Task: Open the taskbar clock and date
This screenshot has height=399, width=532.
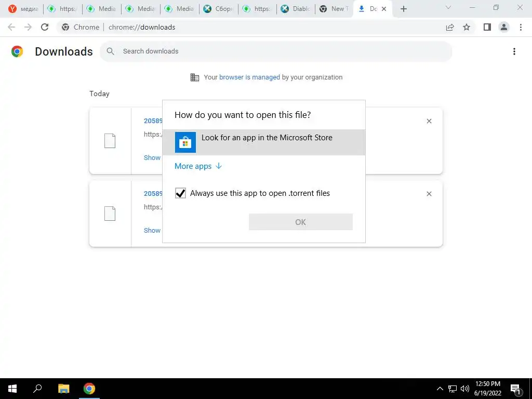Action: point(487,389)
